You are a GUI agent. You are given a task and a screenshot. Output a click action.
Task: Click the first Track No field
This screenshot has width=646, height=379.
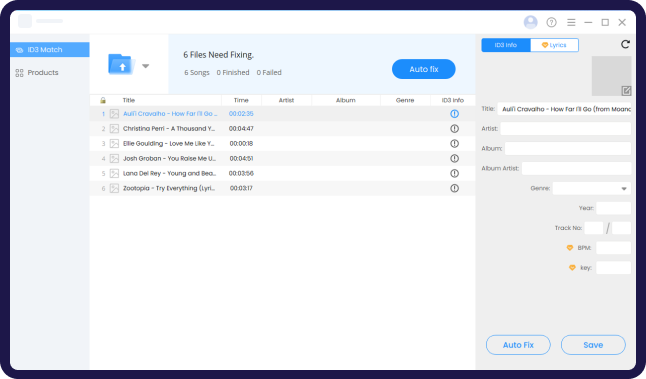594,228
